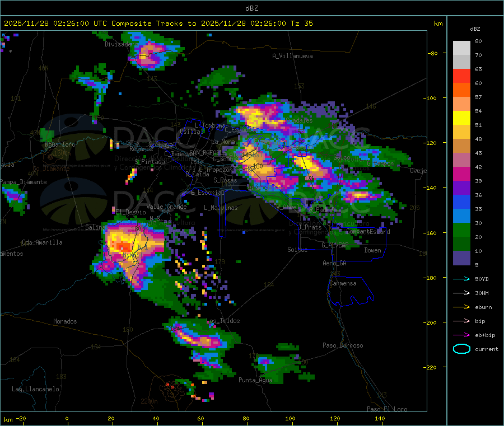Click the 'S_Rosas' place label

point(225,180)
